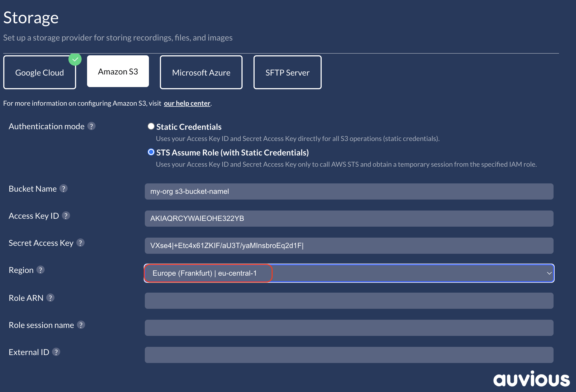Open the help center link
The image size is (576, 392).
[187, 103]
